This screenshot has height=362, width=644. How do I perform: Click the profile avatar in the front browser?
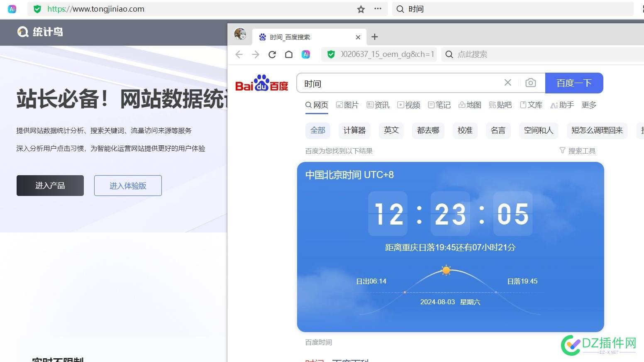[240, 34]
